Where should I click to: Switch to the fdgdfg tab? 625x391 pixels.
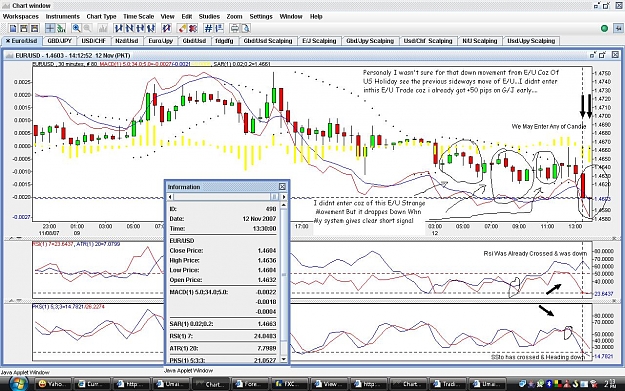click(224, 41)
